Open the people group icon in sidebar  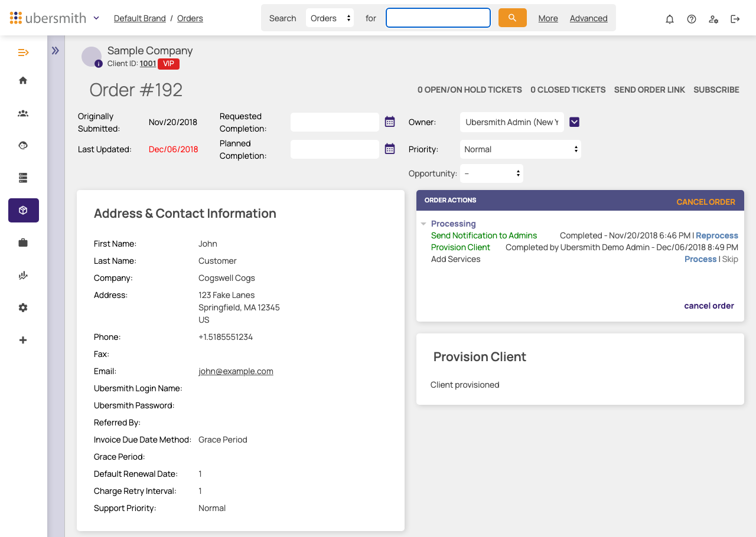[23, 113]
